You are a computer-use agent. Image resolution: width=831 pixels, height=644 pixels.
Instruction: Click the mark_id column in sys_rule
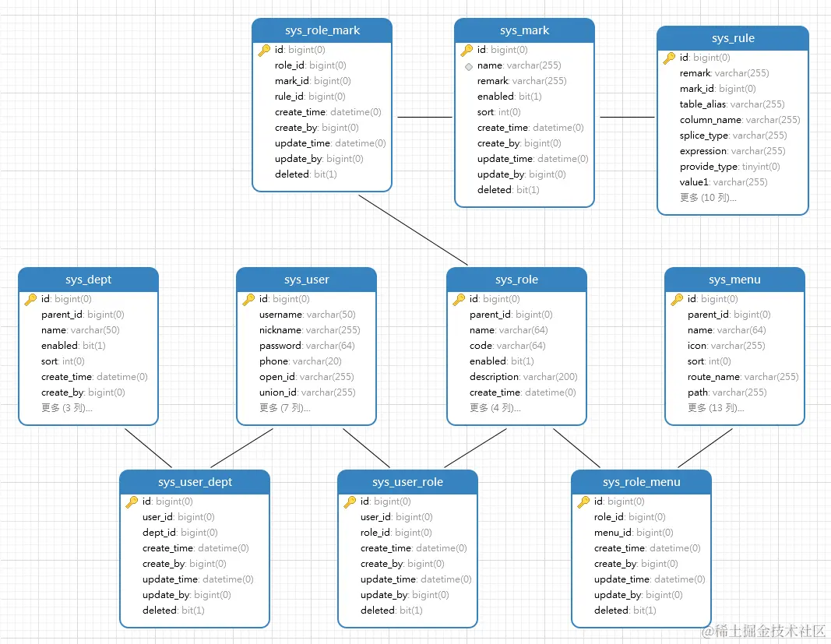click(717, 89)
